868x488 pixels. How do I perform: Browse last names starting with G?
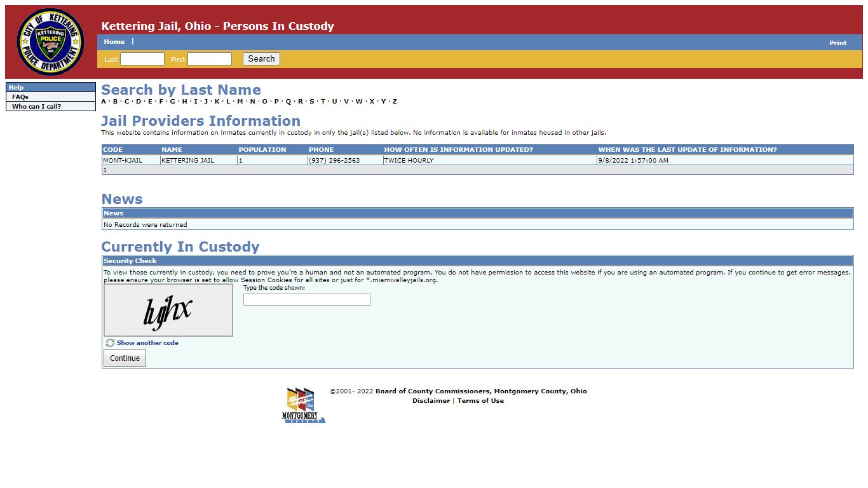[x=172, y=102]
